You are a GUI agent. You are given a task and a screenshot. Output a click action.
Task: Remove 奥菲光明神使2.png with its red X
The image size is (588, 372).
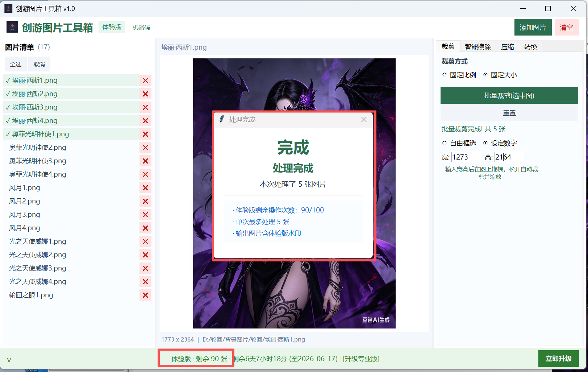pos(145,148)
